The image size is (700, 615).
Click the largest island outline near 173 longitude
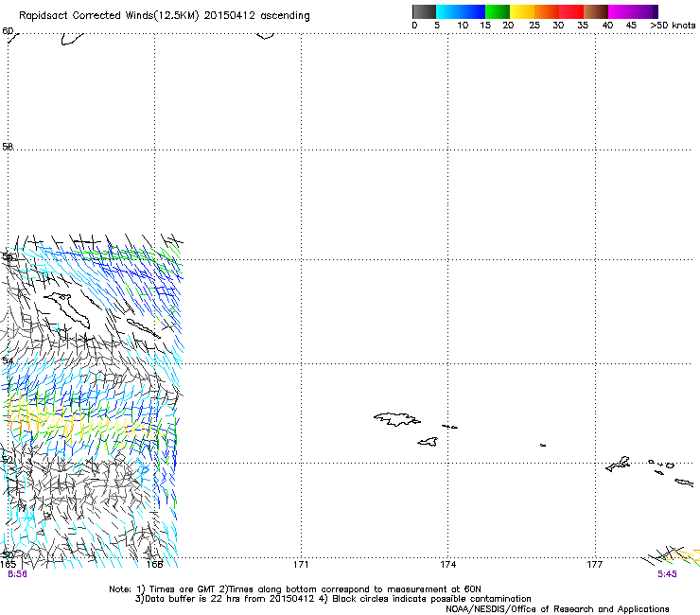[x=397, y=419]
